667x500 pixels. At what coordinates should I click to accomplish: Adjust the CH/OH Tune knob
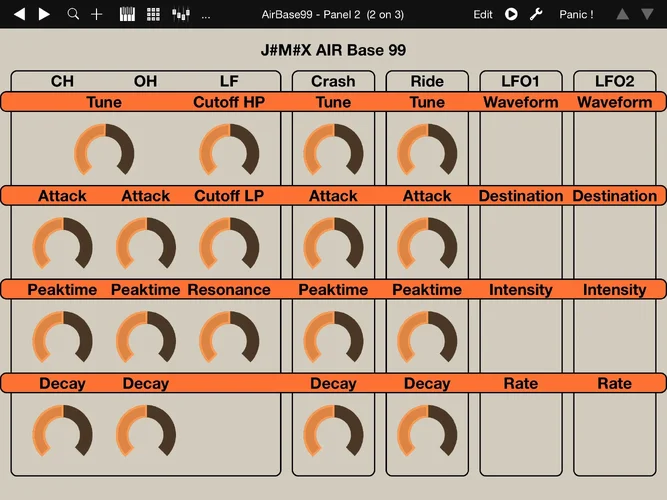click(x=104, y=150)
